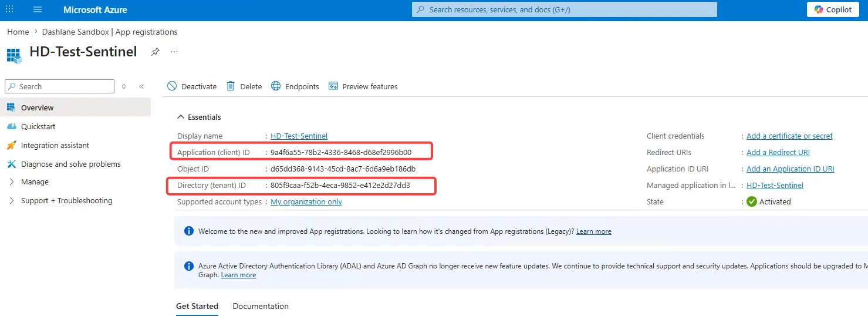Screen dimensions: 868x316
Task: Open Preview features from the toolbar
Action: point(363,86)
